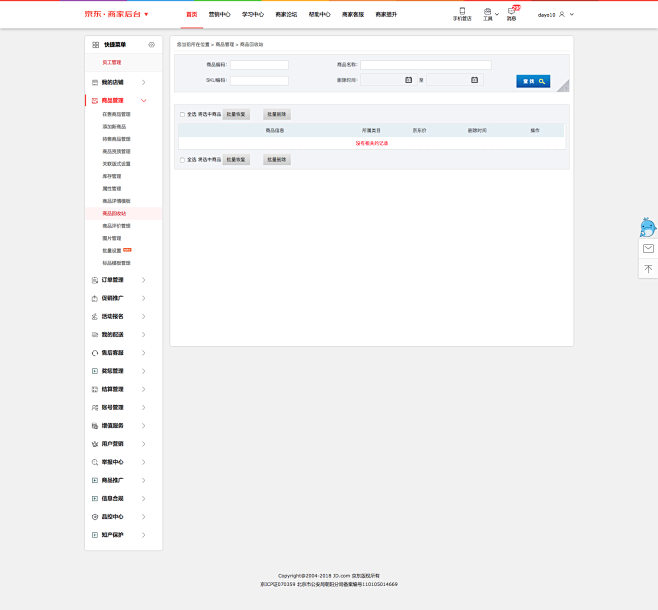Click the 结算管理 sidebar icon
This screenshot has width=658, height=610.
[95, 389]
